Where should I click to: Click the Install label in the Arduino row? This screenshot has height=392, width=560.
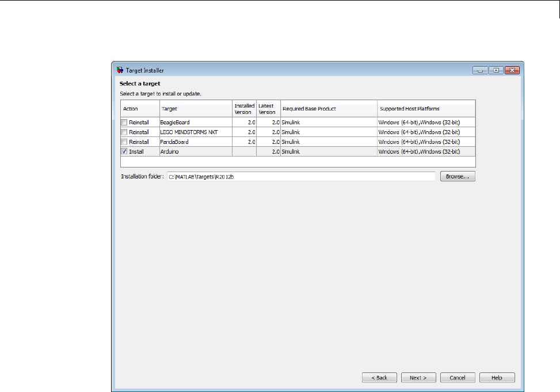[136, 151]
